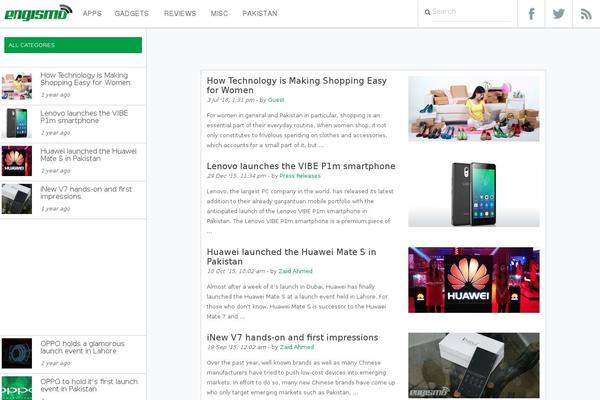Open main article iNew V7 hands-on and first impressions
This screenshot has width=600, height=400.
coord(292,338)
